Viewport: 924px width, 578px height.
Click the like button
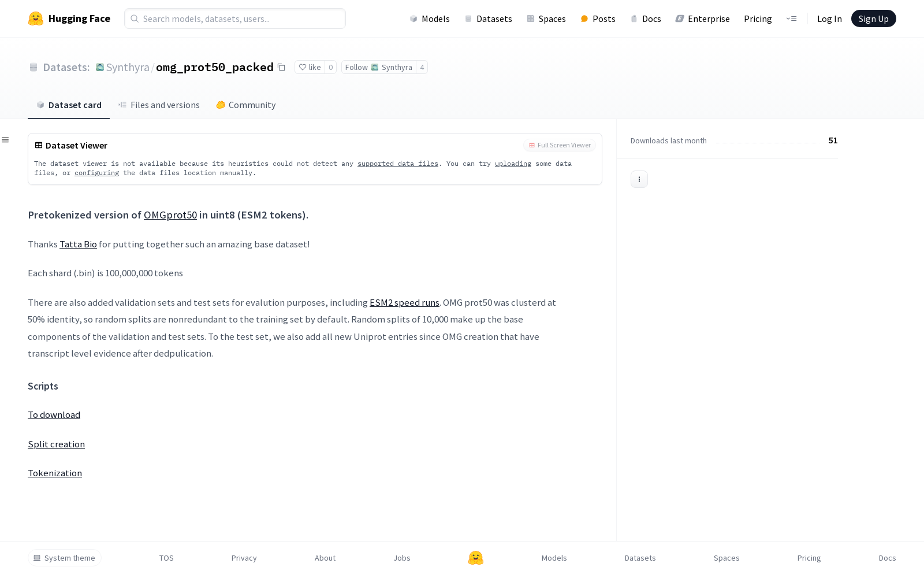click(310, 67)
